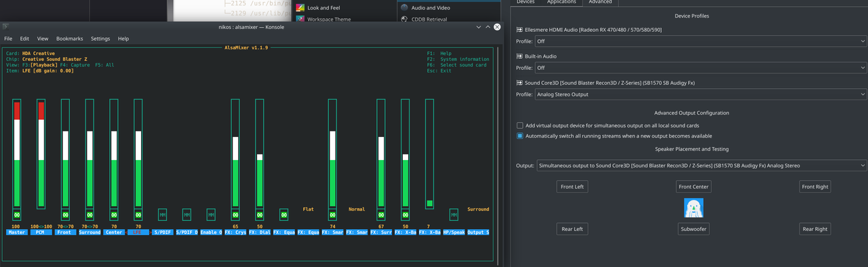Unmute the HP/Speaker MM box
868x267 pixels.
click(x=454, y=215)
